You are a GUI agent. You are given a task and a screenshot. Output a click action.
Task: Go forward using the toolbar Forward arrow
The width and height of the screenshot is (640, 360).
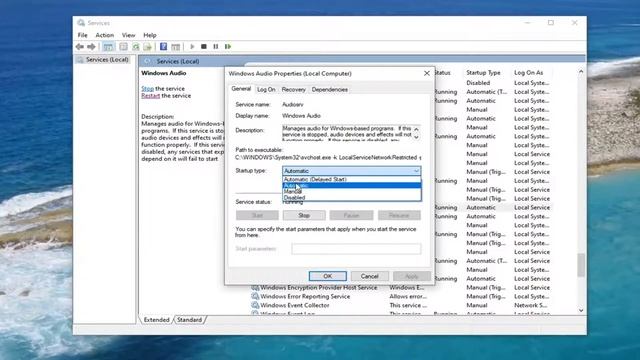click(91, 47)
